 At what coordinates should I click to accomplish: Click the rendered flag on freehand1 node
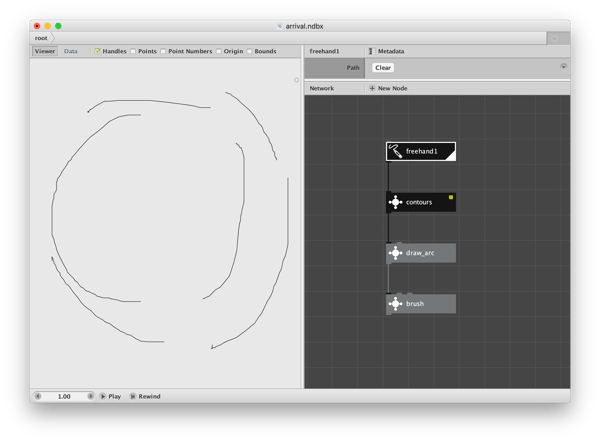point(451,155)
